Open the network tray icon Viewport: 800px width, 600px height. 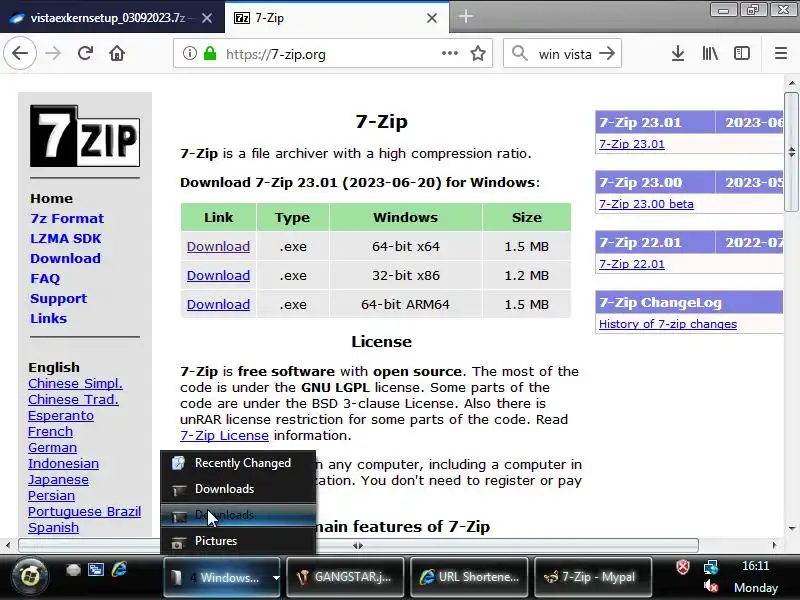[710, 566]
